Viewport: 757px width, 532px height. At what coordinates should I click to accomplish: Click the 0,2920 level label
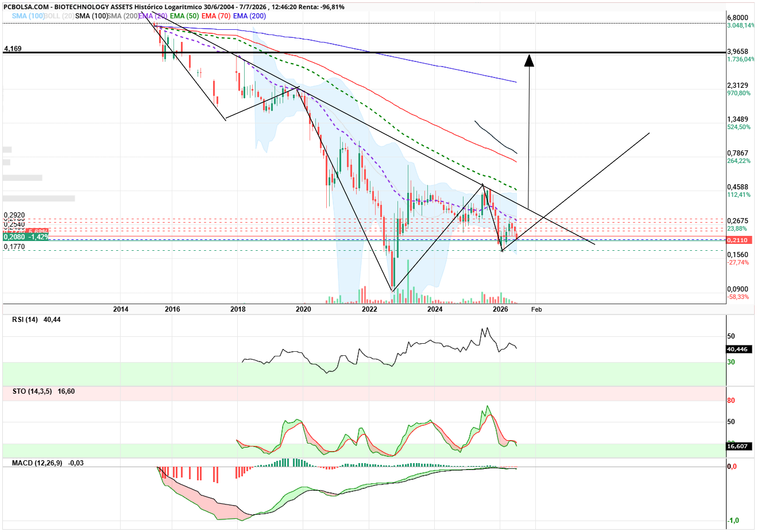(14, 215)
